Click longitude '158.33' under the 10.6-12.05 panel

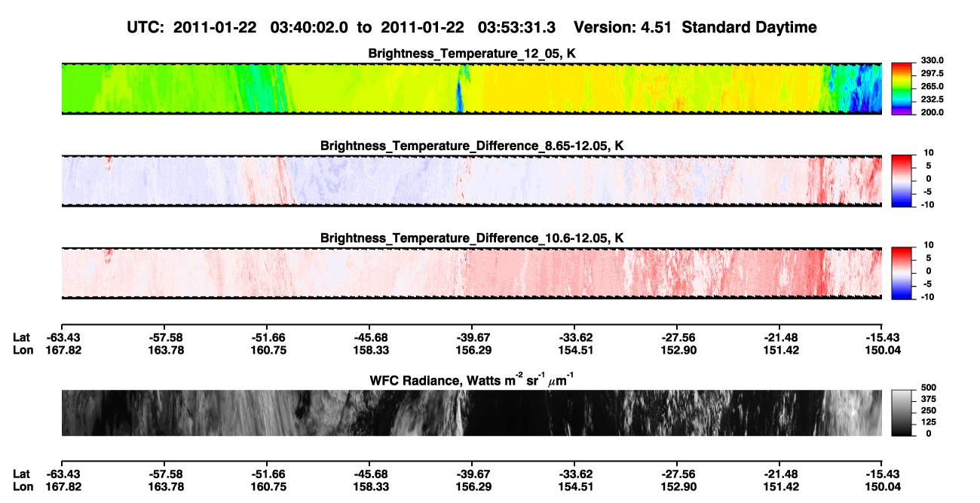(x=369, y=349)
